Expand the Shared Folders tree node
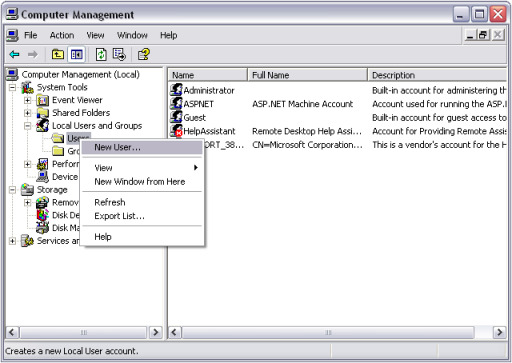Image resolution: width=512 pixels, height=363 pixels. click(28, 113)
